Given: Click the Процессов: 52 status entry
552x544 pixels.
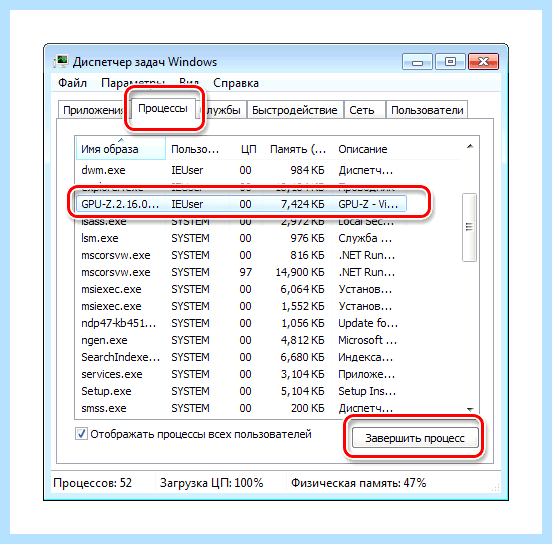Looking at the screenshot, I should click(93, 483).
